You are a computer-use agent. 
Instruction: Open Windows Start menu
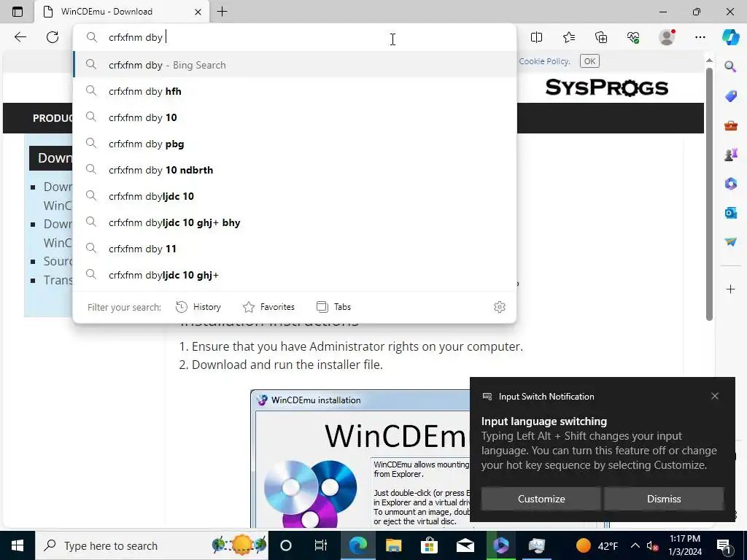(x=18, y=545)
